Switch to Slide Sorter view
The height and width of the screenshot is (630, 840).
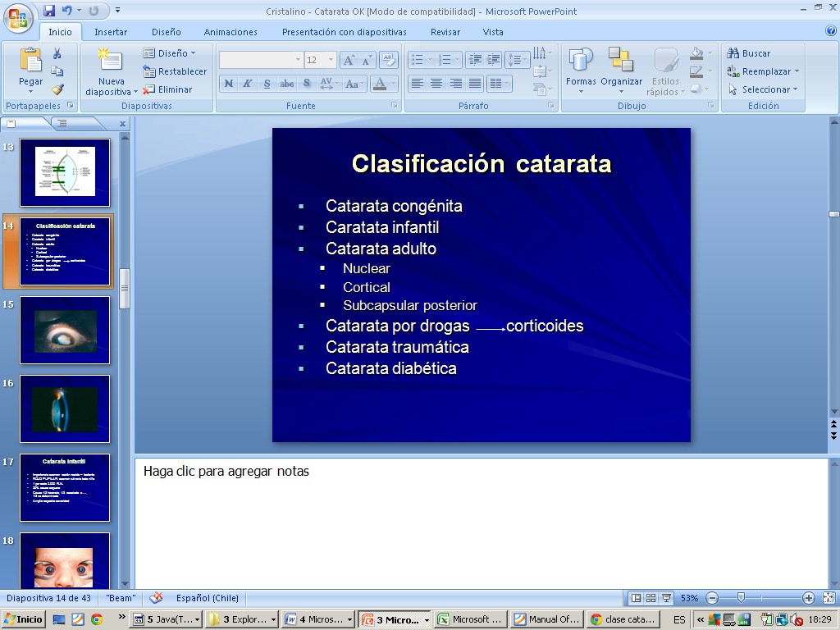coord(651,598)
